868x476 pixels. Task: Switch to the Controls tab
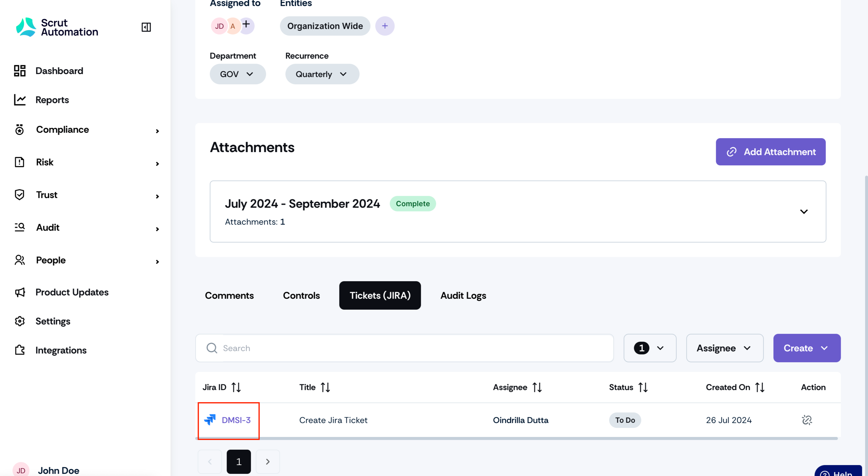coord(301,295)
